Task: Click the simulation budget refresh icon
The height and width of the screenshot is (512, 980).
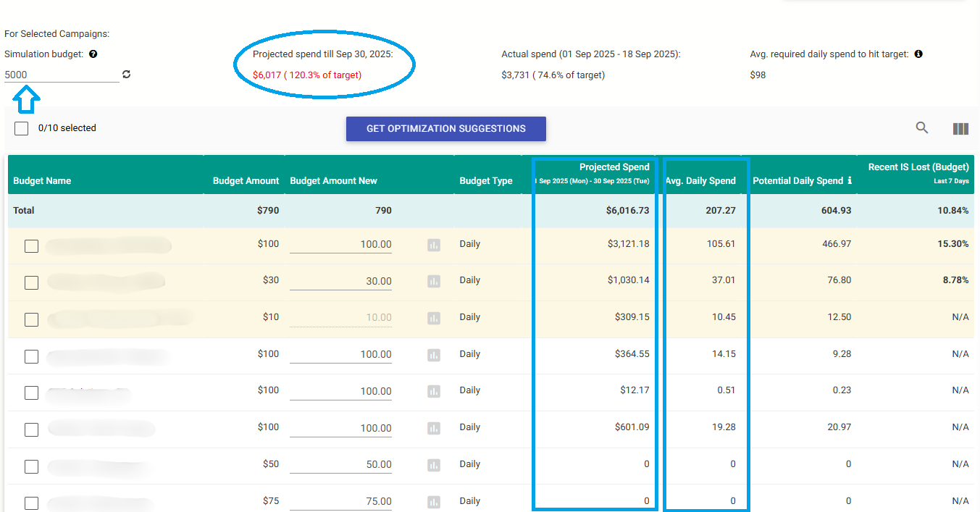Action: 127,75
